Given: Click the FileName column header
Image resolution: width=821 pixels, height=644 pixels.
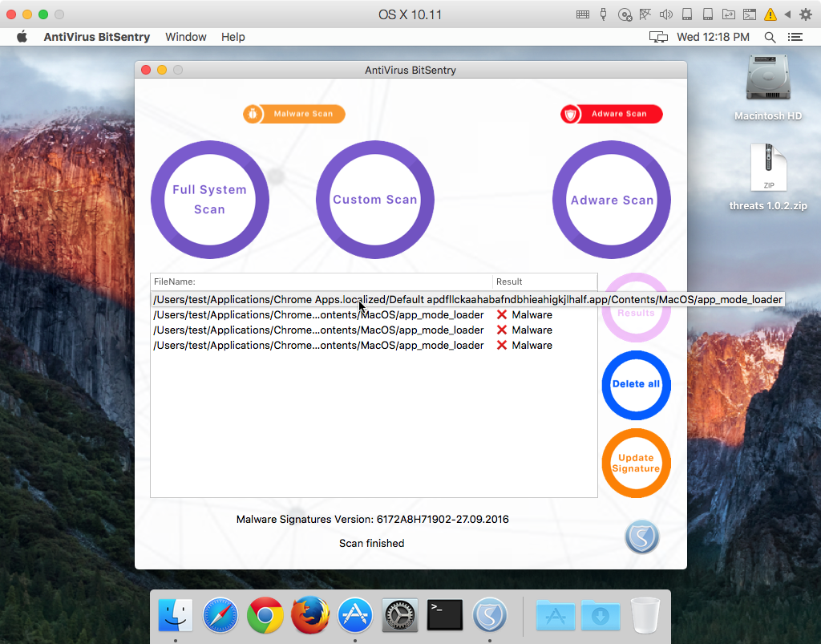Looking at the screenshot, I should (321, 281).
